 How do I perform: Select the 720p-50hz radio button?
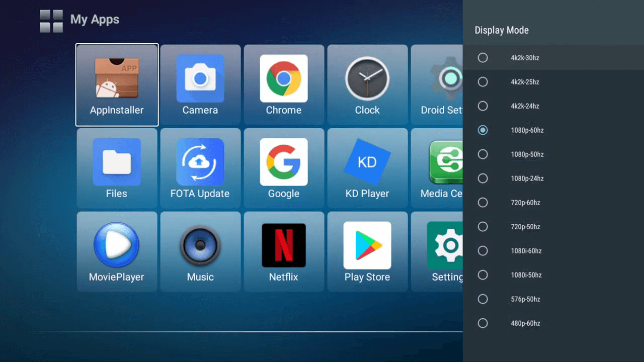(482, 227)
